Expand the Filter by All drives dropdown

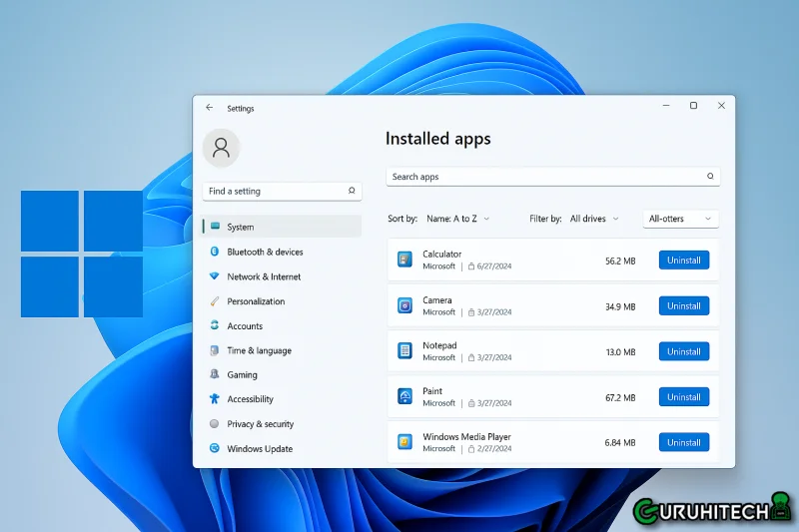594,219
